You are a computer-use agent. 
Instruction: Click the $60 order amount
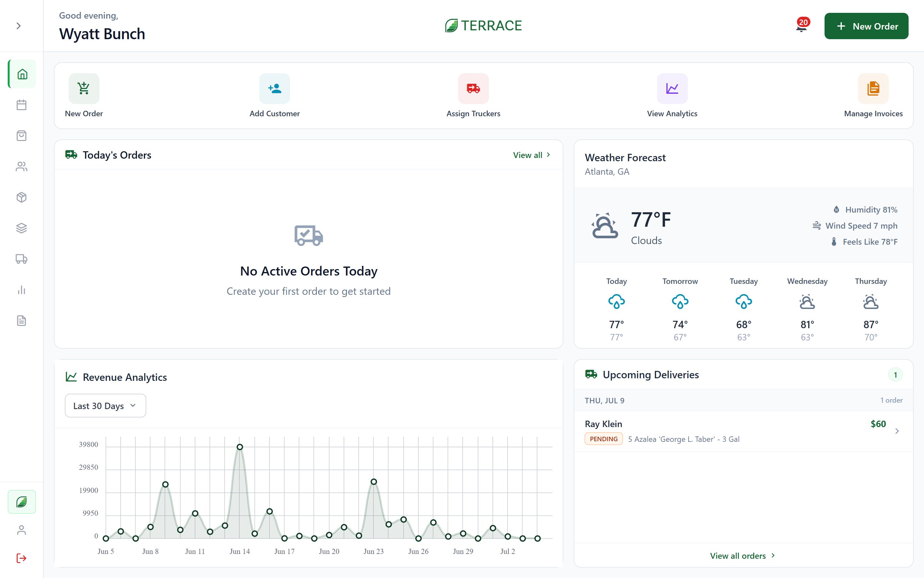pyautogui.click(x=878, y=424)
